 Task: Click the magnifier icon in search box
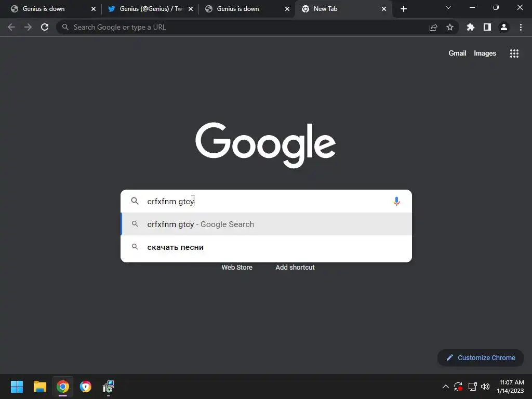coord(135,201)
